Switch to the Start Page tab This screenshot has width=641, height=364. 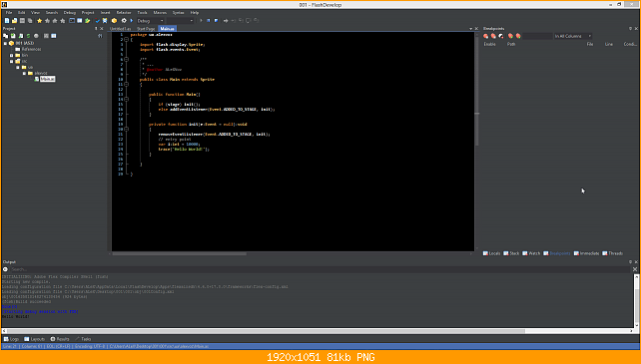point(146,29)
